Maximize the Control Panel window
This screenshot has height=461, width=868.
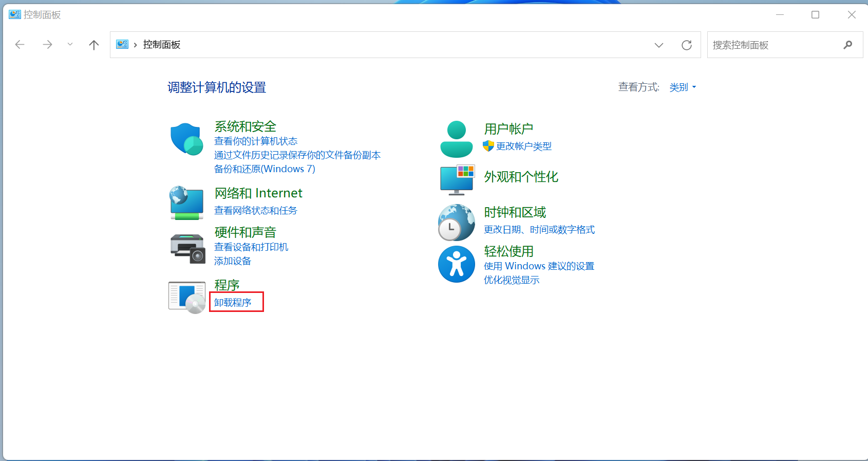pos(815,14)
